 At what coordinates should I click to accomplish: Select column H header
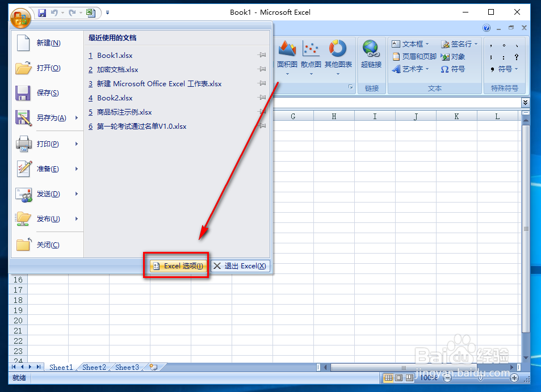(334, 116)
